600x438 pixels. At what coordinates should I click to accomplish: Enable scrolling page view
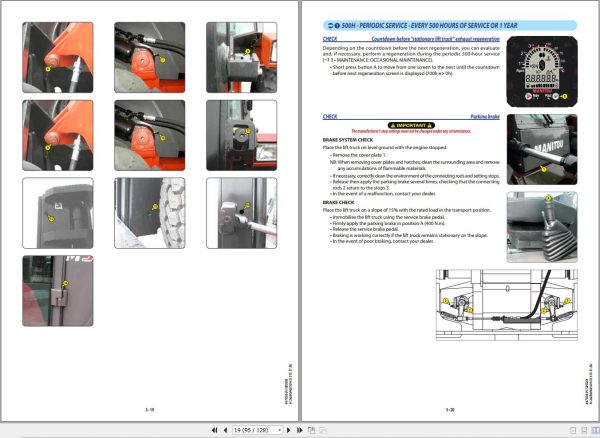584,431
